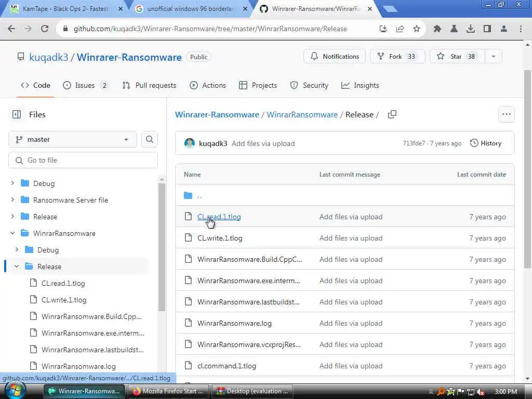
Task: Click the share page icon in address bar
Action: coord(400,29)
